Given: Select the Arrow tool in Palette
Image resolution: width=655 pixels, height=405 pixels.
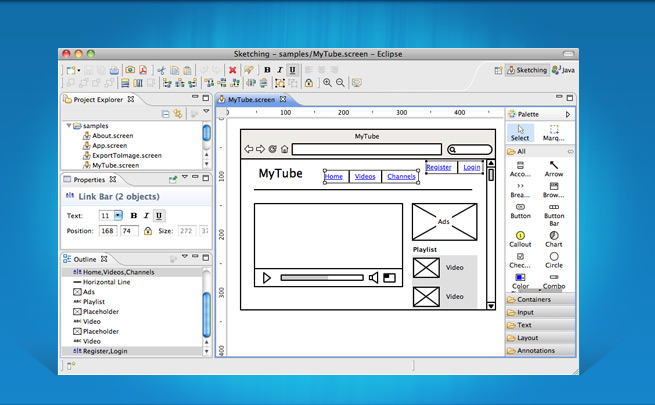Looking at the screenshot, I should [554, 167].
